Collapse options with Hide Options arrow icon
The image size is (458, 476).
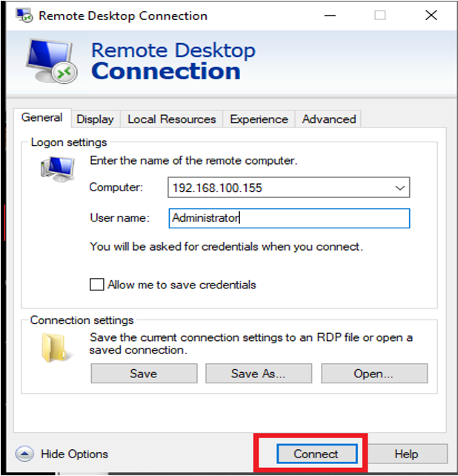pos(24,454)
